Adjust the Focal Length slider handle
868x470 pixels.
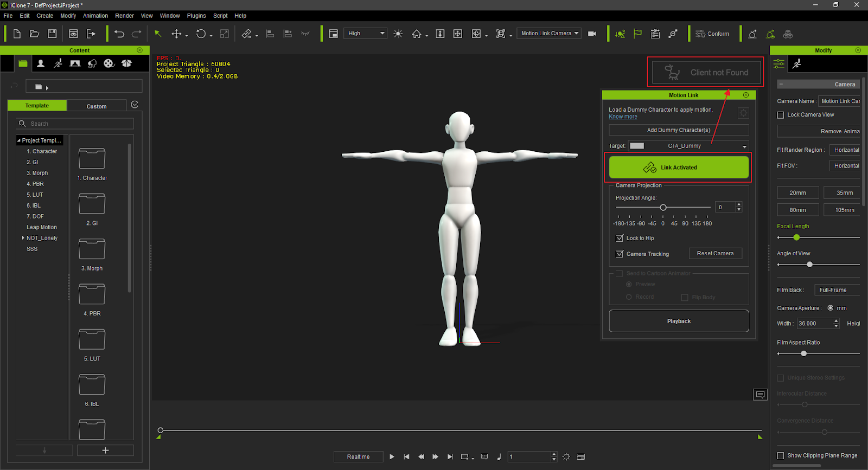(x=796, y=237)
